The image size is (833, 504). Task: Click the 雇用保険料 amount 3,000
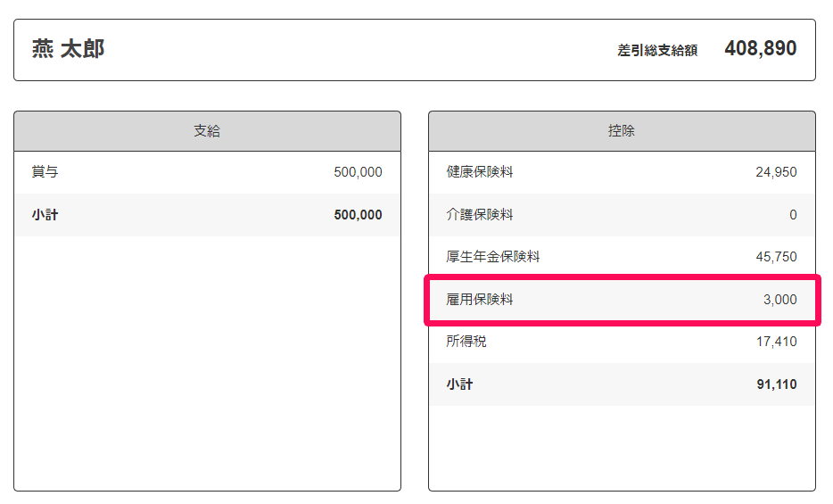779,300
